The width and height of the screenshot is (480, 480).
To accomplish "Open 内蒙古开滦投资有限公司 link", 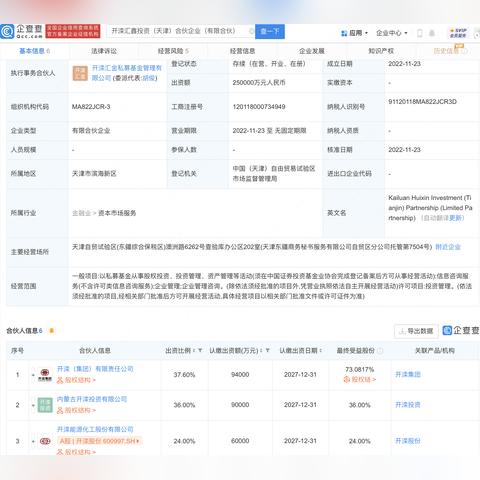I will [x=92, y=399].
